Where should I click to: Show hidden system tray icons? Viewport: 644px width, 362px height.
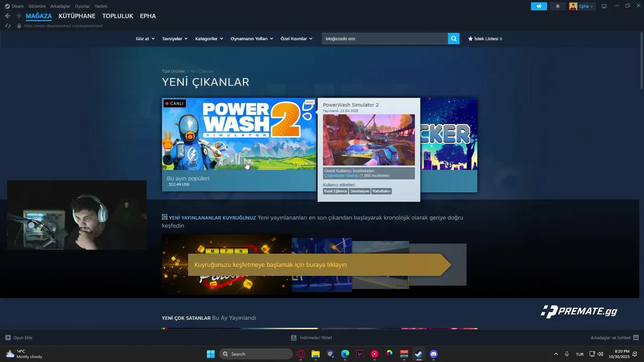click(556, 354)
